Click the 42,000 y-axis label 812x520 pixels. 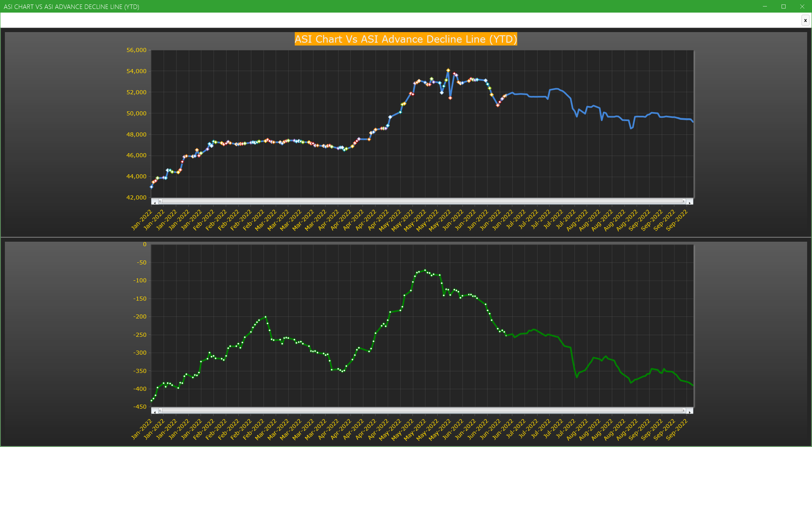136,197
